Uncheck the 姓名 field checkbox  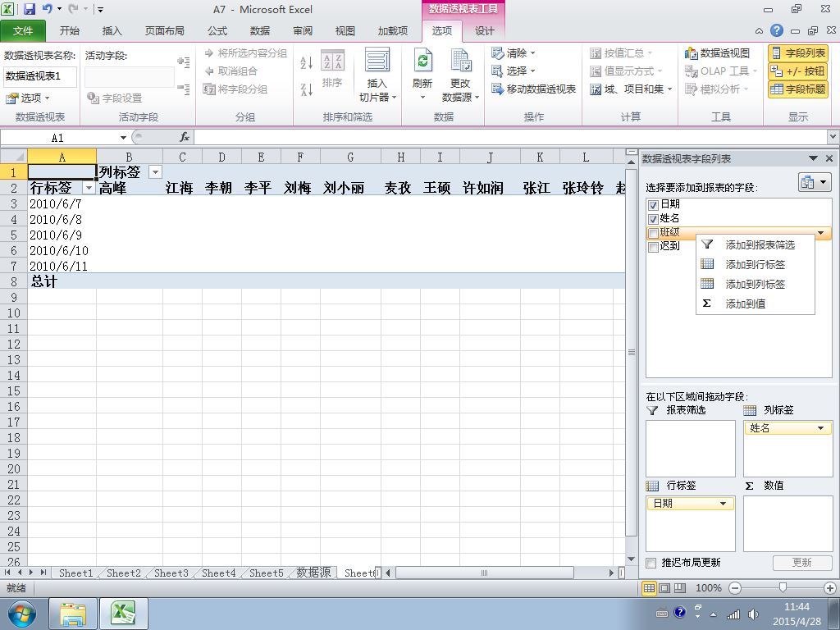[652, 218]
